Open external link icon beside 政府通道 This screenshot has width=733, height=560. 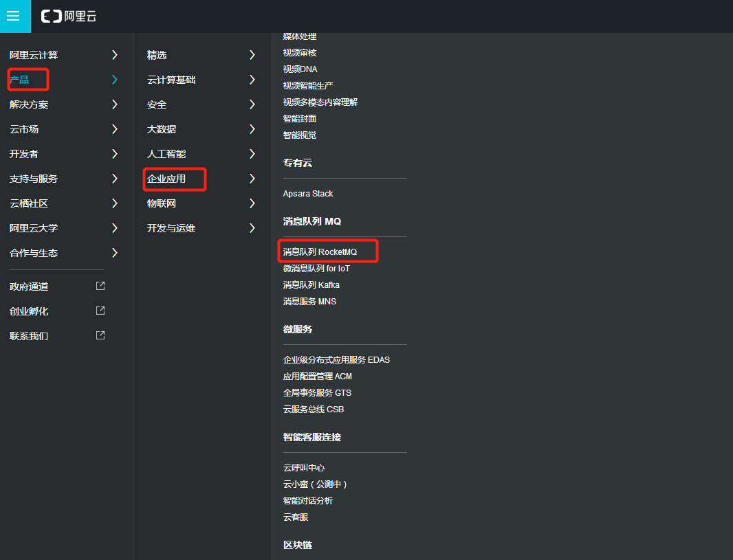(x=100, y=286)
